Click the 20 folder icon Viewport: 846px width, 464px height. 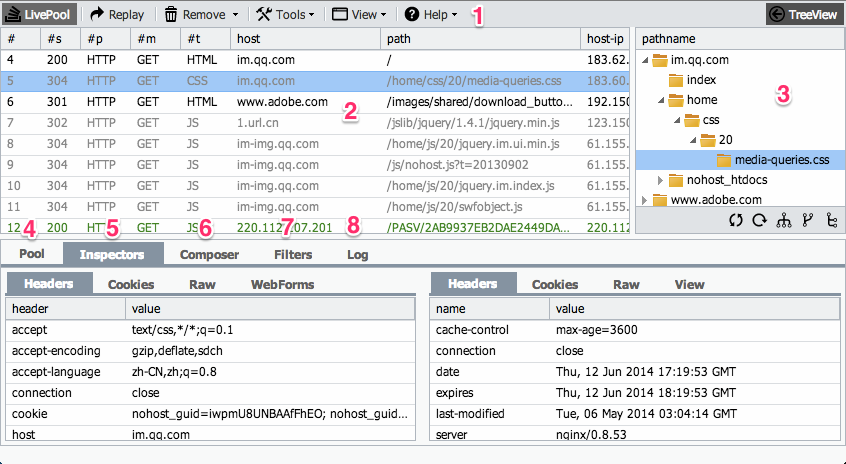[708, 140]
